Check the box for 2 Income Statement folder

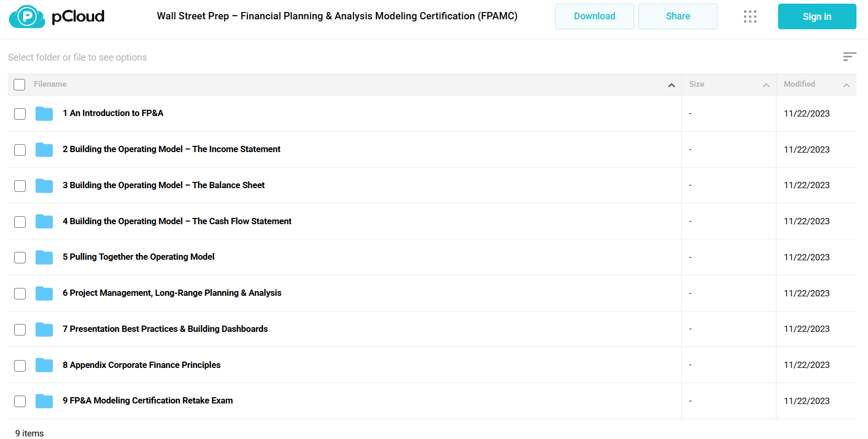(20, 150)
